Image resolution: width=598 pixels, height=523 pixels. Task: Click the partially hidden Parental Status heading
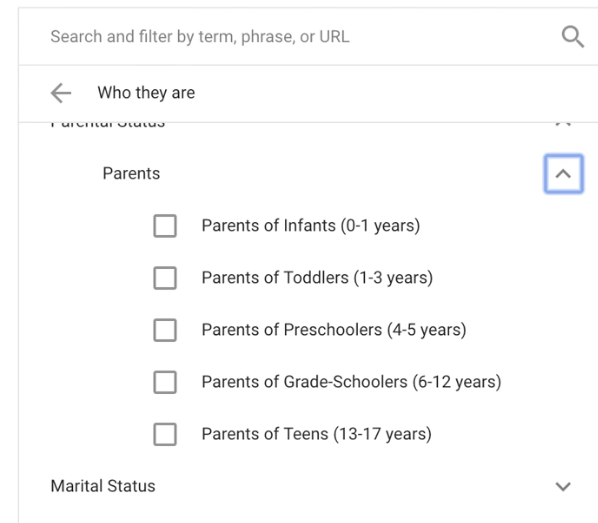[x=108, y=125]
